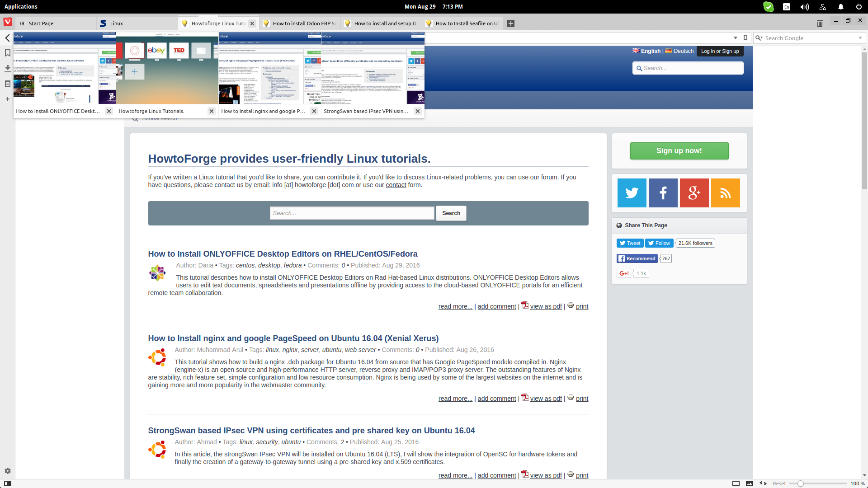Open the Google Plus social icon

[x=694, y=193]
